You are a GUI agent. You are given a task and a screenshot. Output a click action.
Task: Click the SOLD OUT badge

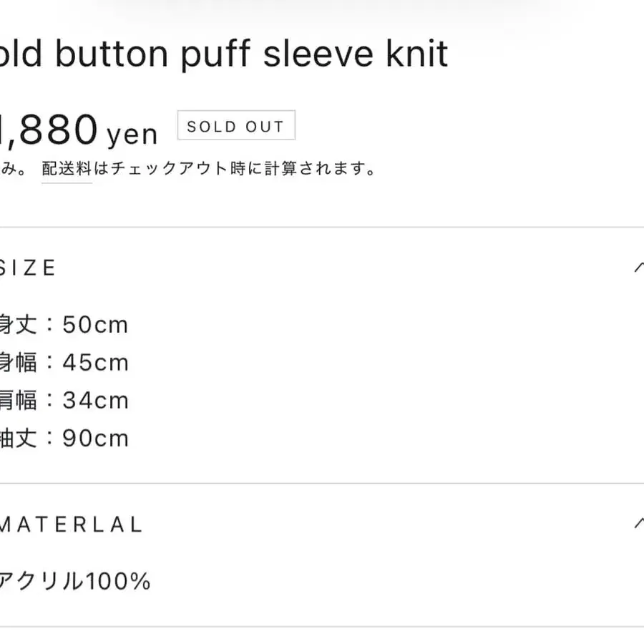[235, 126]
